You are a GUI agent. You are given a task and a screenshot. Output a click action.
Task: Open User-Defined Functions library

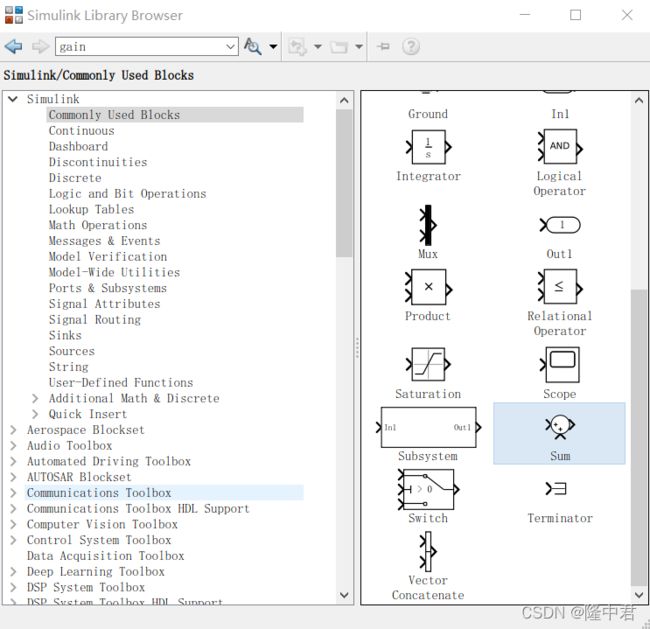click(x=121, y=383)
